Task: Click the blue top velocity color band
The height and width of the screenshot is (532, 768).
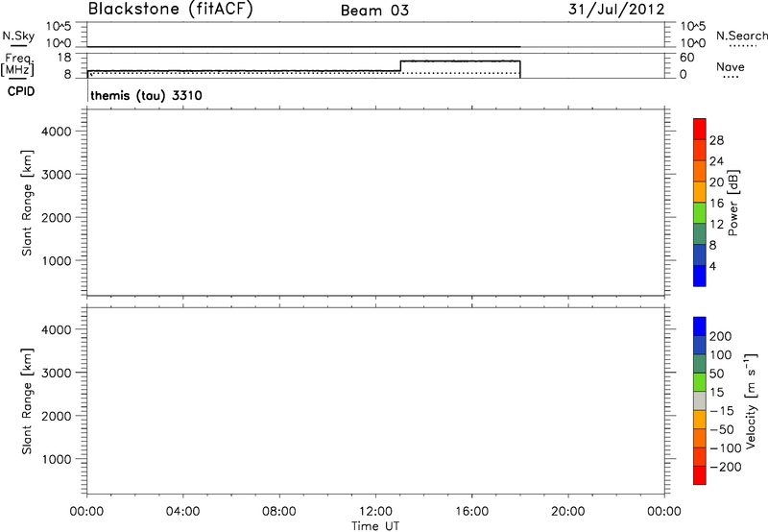Action: coord(700,326)
